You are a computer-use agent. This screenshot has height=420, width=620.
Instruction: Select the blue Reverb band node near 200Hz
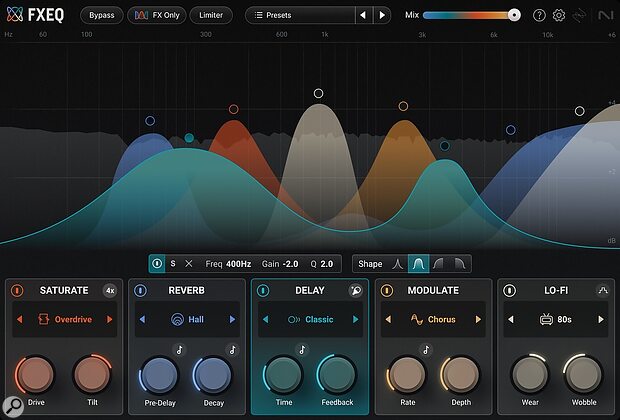[x=150, y=121]
